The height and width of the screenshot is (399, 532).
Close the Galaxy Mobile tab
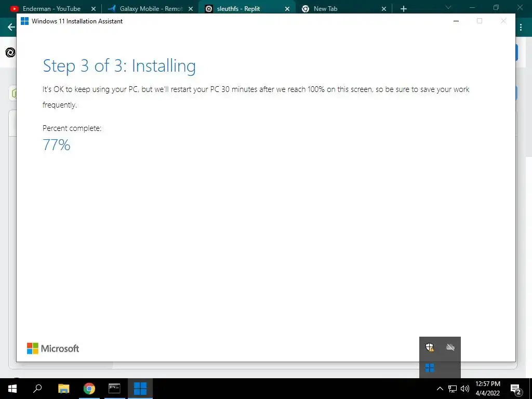191,9
